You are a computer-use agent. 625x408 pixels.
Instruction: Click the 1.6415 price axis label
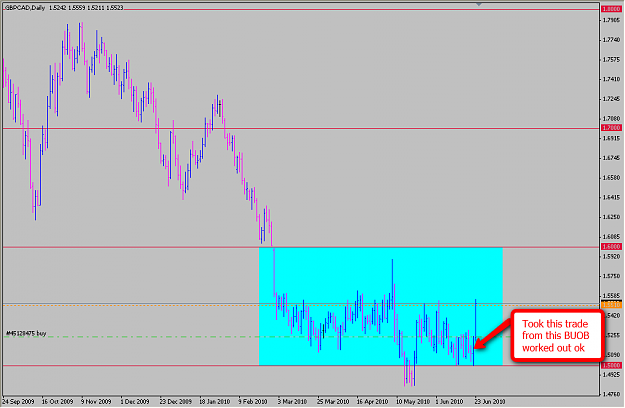[612, 197]
